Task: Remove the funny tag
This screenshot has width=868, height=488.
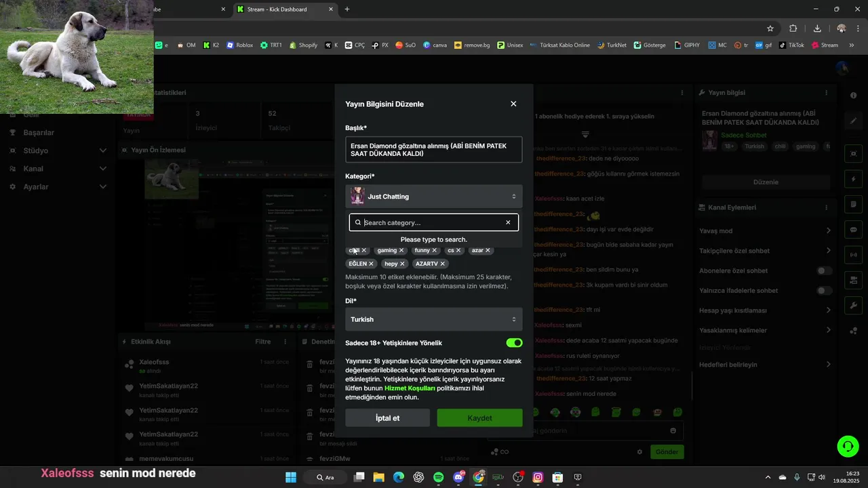Action: coord(435,250)
